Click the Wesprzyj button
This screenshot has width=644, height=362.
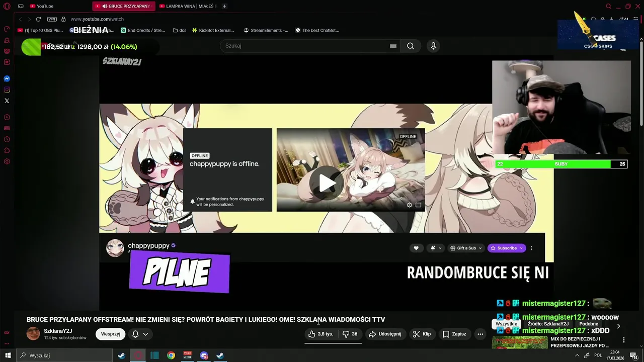(x=110, y=334)
